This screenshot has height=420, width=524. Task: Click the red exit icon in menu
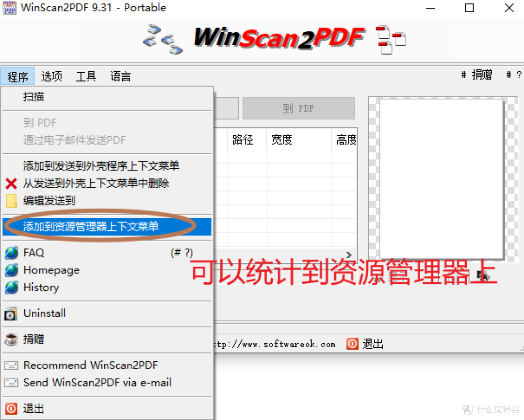[x=11, y=409]
